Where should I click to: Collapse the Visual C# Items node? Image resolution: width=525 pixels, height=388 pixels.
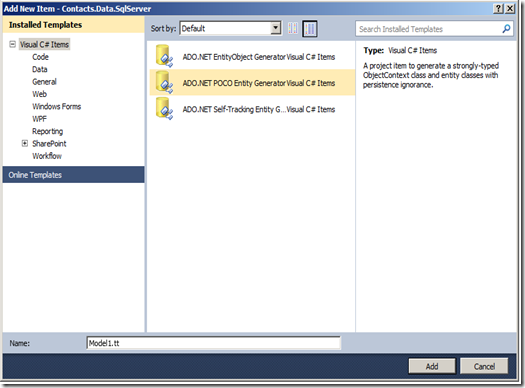tap(12, 44)
